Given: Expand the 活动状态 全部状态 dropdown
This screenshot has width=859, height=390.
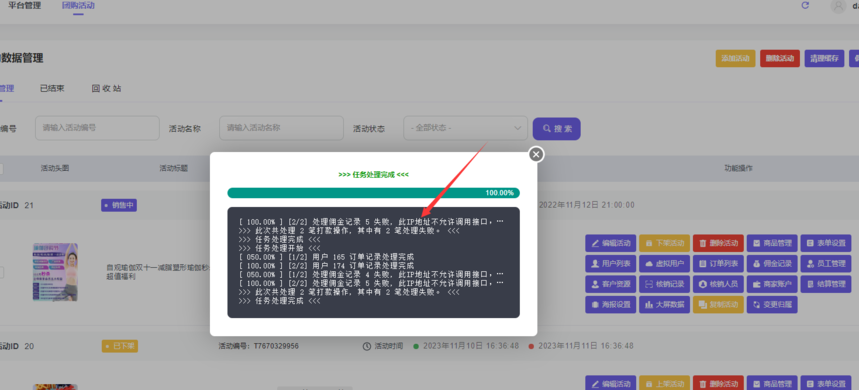Looking at the screenshot, I should coord(465,128).
